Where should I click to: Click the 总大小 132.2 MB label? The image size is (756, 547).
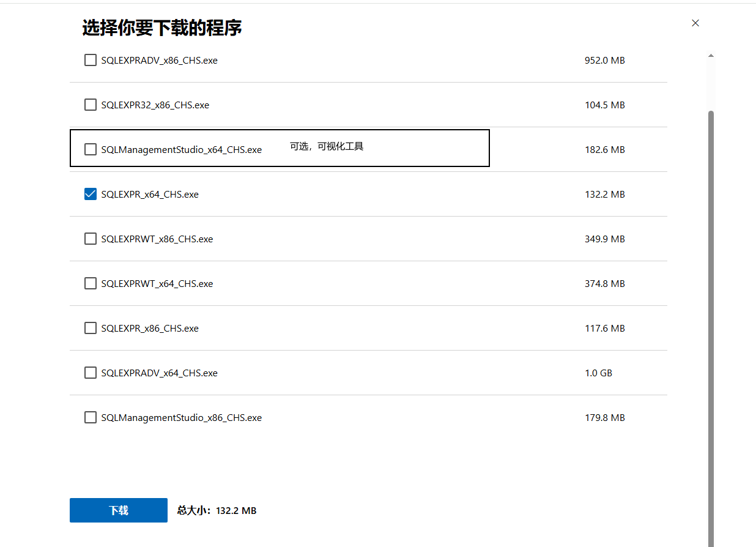click(x=217, y=510)
